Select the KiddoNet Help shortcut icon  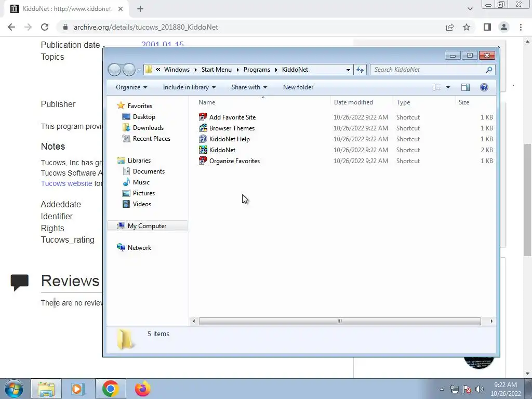pyautogui.click(x=203, y=139)
